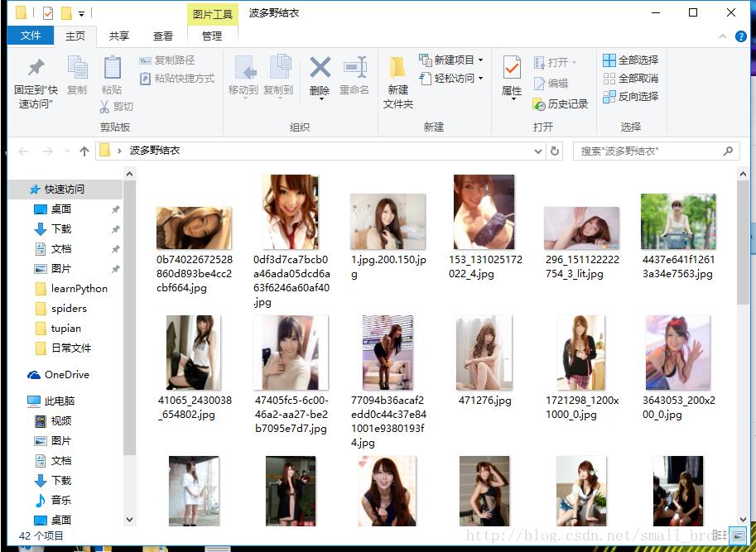Click the Up one level arrow

(84, 151)
